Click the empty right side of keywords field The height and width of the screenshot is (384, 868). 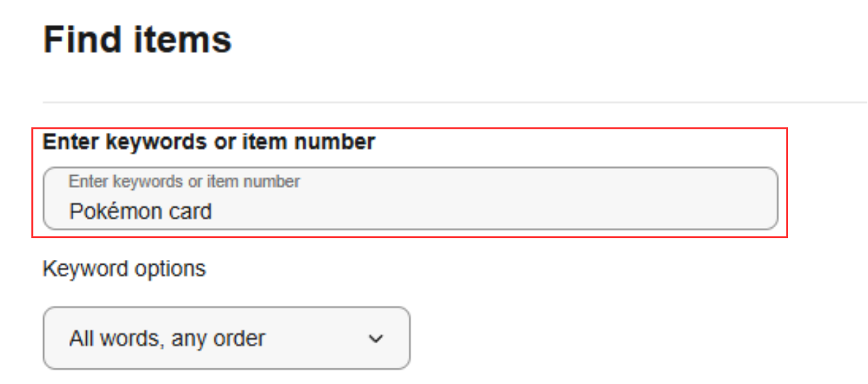(610, 204)
